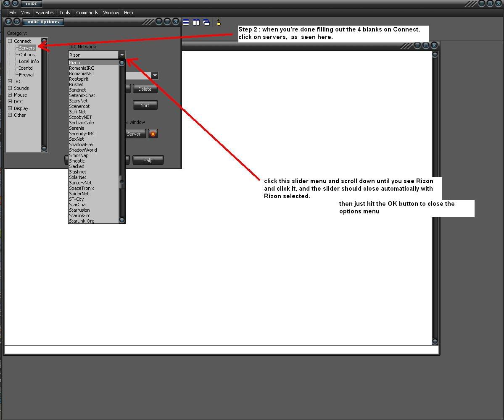
Task: Choose Rootspirit in the network list
Action: tap(94, 79)
